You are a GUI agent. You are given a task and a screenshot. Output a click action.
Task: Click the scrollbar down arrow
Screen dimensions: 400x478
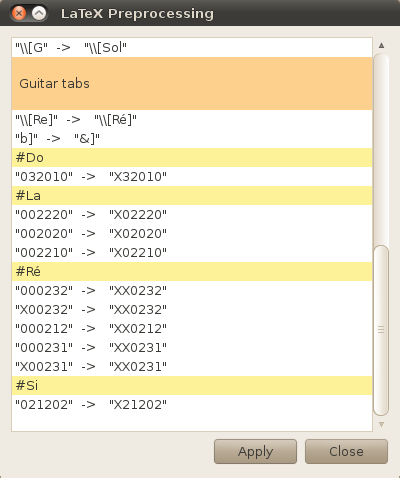click(x=381, y=424)
